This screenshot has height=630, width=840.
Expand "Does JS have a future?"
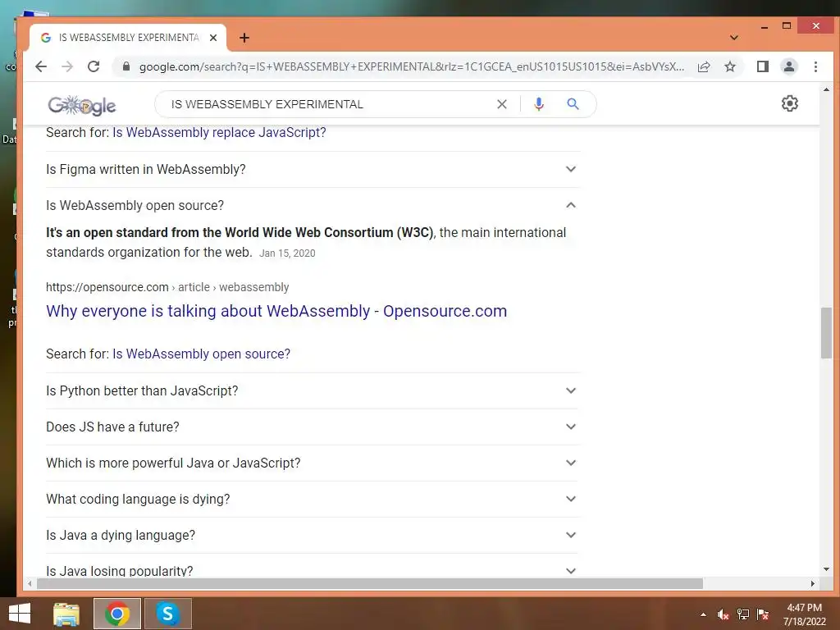pyautogui.click(x=313, y=427)
